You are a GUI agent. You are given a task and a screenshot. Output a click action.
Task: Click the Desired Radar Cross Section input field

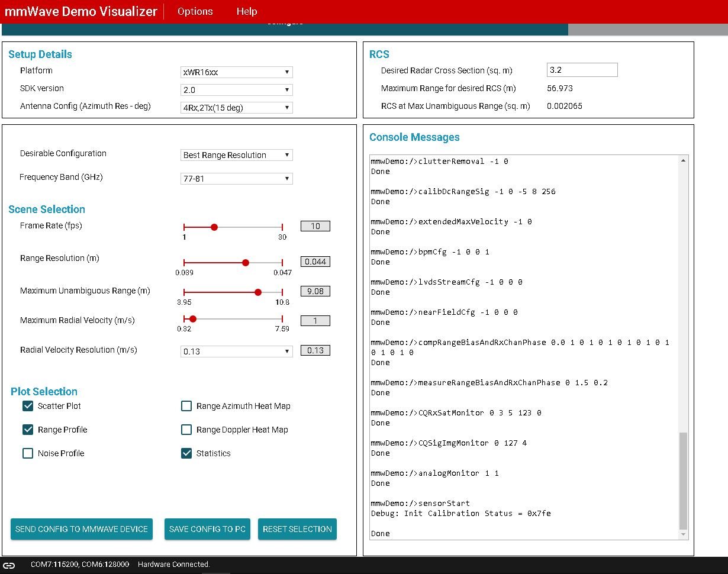tap(582, 70)
